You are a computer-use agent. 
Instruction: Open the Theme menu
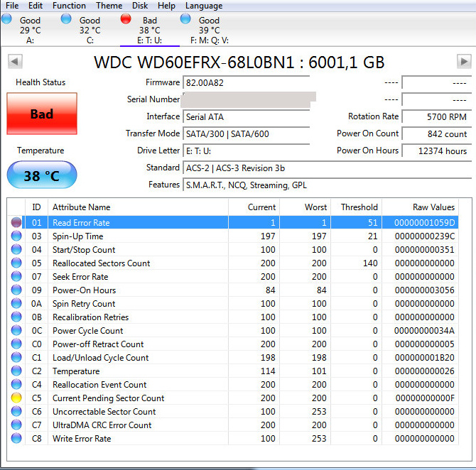click(x=109, y=6)
